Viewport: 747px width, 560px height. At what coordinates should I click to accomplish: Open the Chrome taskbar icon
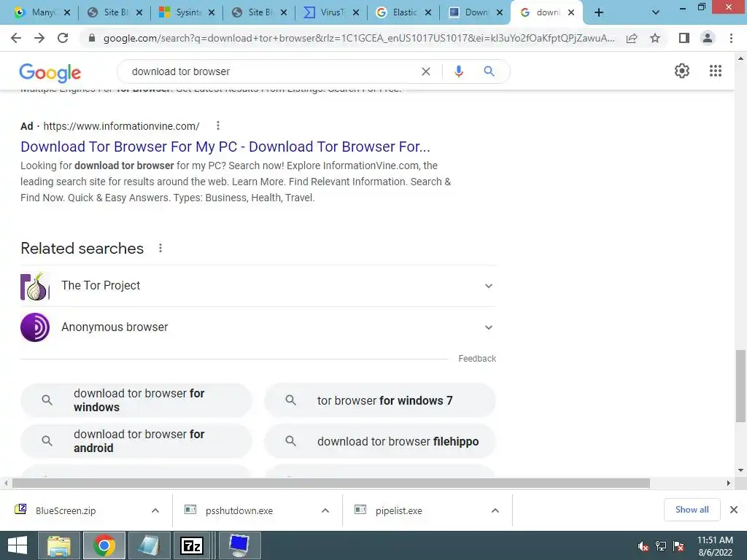(104, 545)
